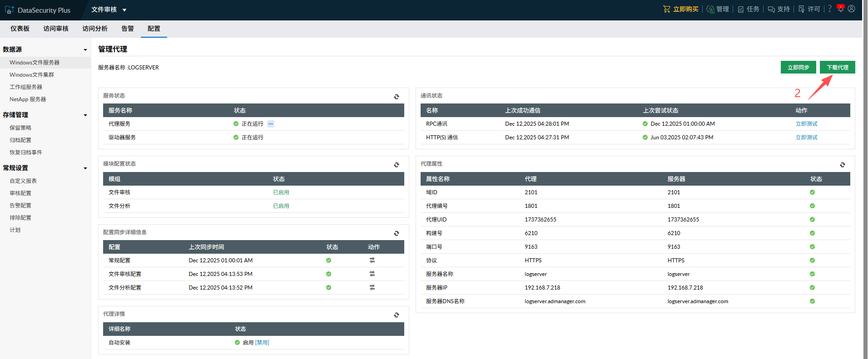Viewport: 868px width, 359px height.
Task: Open the user account profile icon
Action: coord(852,9)
